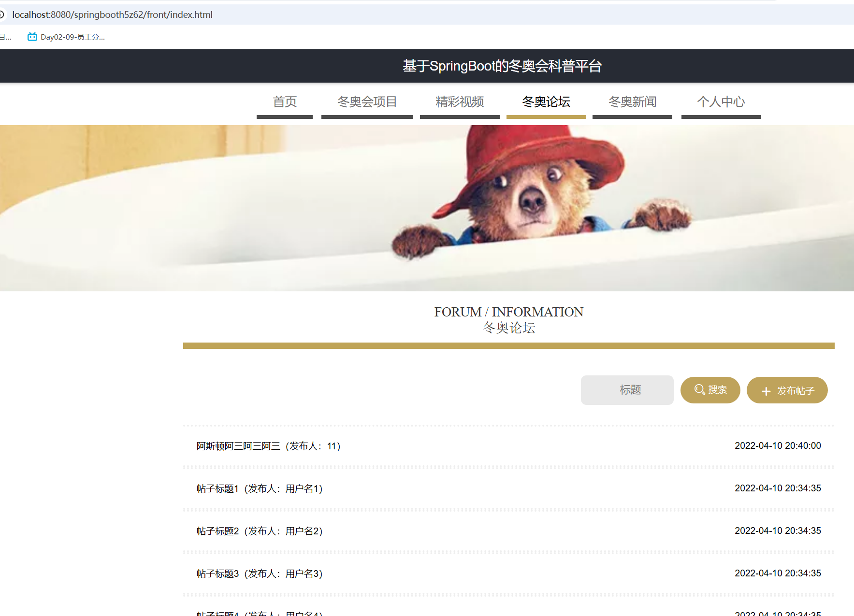Screen dimensions: 854x616
Task: Click the 搜索 button
Action: [710, 390]
